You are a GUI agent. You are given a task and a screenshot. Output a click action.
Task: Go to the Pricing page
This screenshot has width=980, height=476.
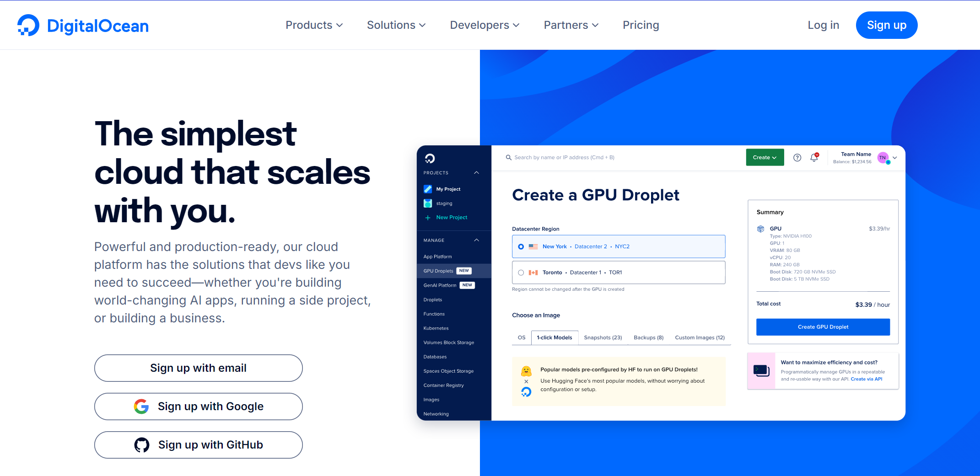tap(641, 25)
